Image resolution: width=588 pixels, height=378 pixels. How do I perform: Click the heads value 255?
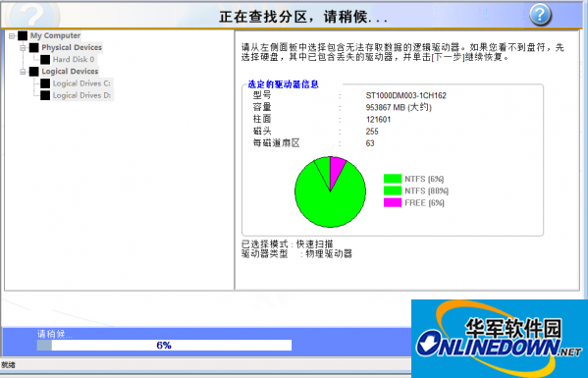(x=372, y=132)
